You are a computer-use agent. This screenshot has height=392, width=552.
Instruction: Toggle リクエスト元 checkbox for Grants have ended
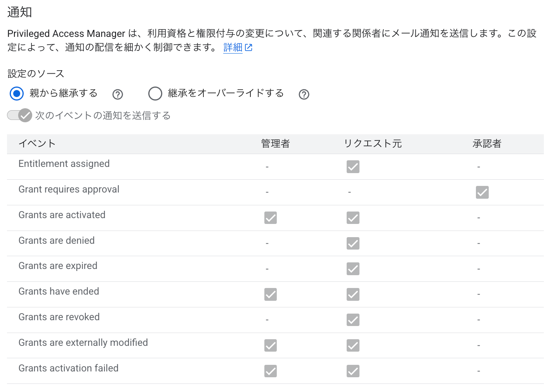tap(353, 294)
